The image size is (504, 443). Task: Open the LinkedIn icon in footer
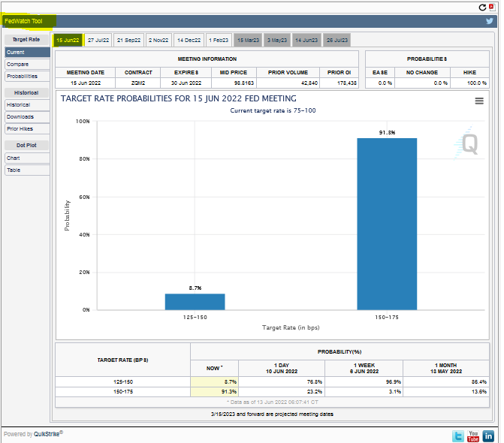[x=488, y=436]
